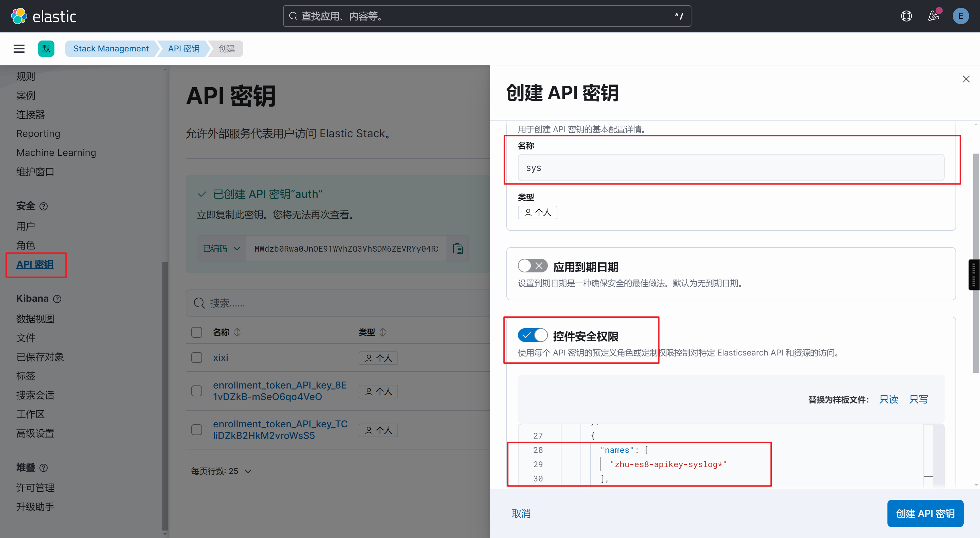Click the help icon beside 安全
The image size is (980, 538).
pos(44,206)
